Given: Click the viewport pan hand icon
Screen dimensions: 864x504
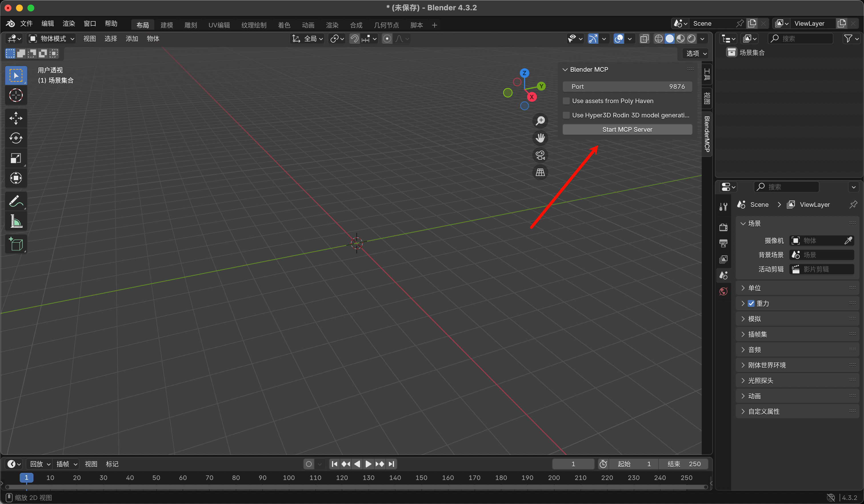Looking at the screenshot, I should 540,138.
